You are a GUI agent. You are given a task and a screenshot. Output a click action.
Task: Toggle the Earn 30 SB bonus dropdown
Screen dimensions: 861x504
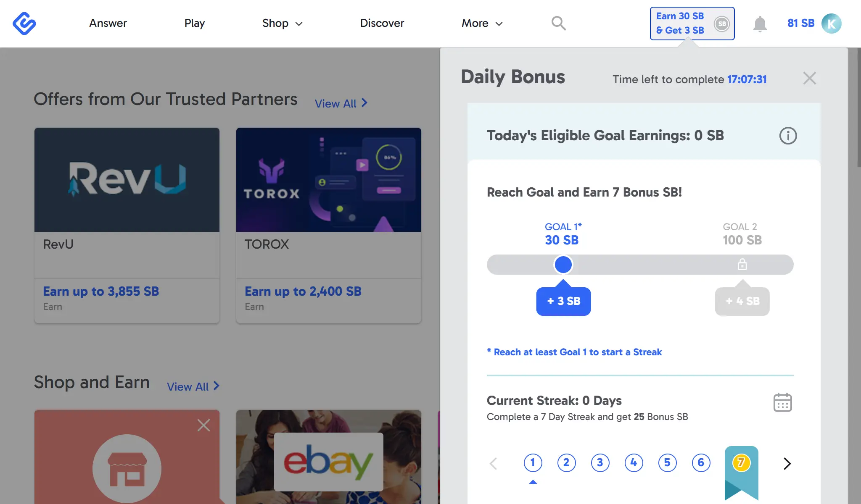[692, 24]
